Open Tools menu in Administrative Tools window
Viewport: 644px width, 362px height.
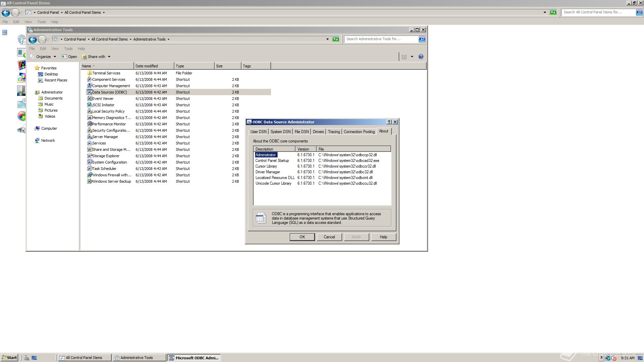pyautogui.click(x=68, y=49)
